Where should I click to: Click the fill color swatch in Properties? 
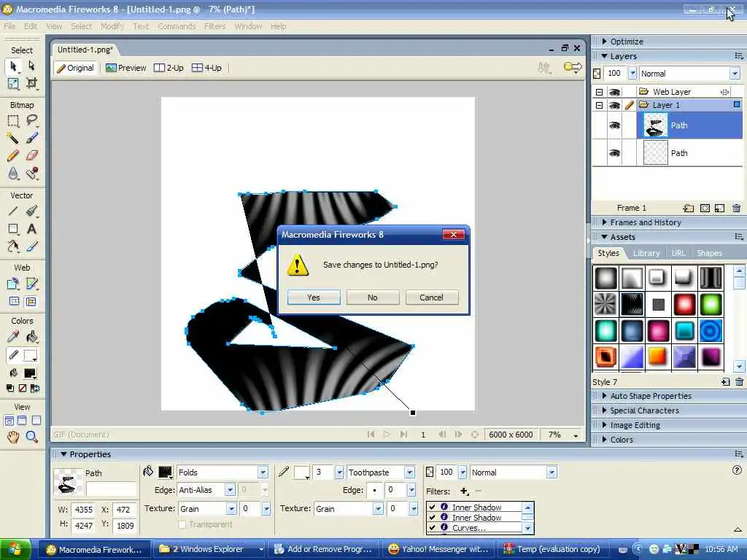(166, 472)
